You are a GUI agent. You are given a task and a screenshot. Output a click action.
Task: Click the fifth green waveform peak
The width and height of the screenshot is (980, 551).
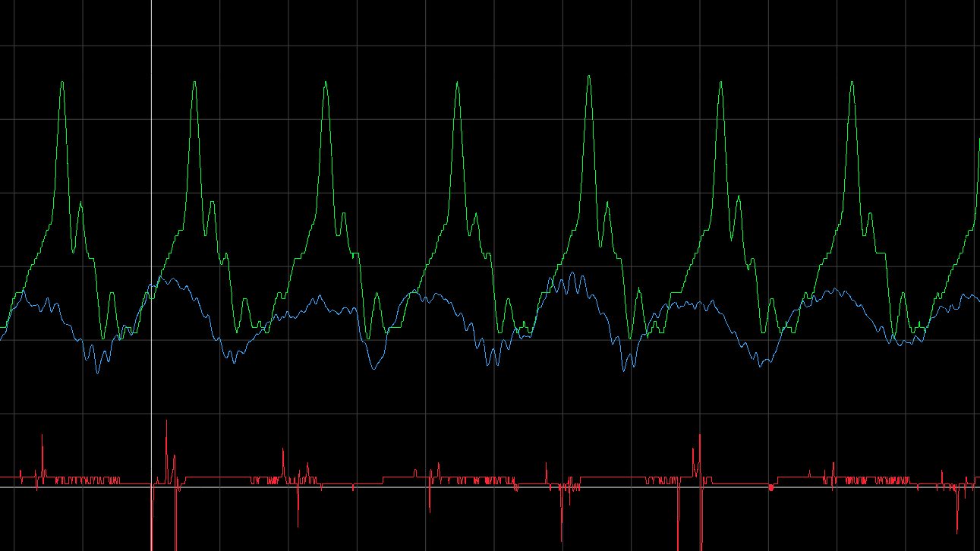coord(589,77)
